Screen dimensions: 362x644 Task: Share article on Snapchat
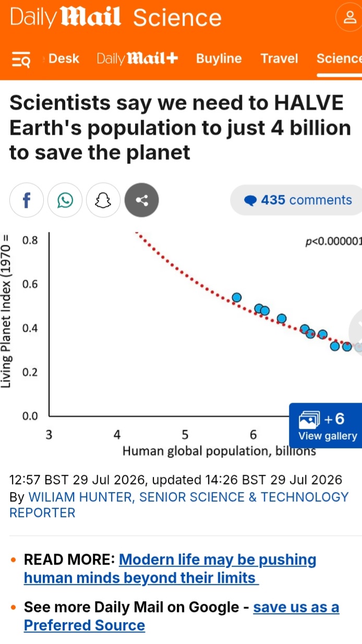coord(103,200)
